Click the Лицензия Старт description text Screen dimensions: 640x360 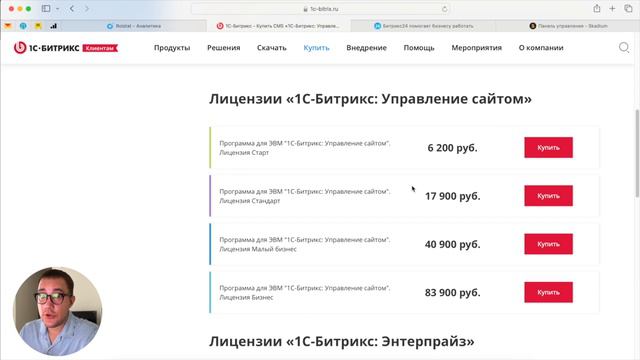click(304, 148)
